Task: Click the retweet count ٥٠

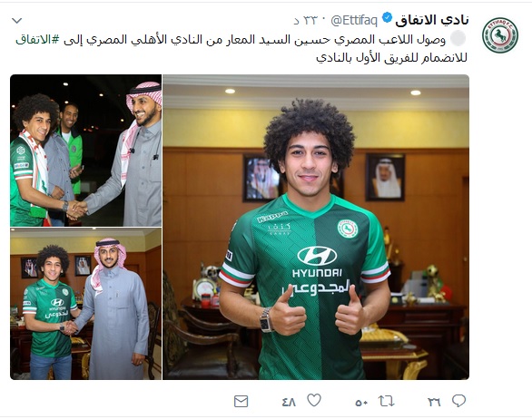Action: point(361,403)
